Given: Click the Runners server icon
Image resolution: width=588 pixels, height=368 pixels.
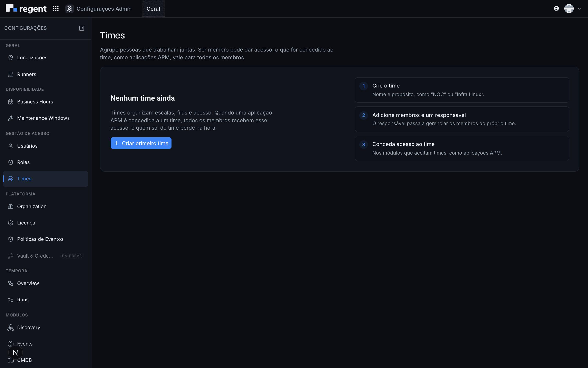Looking at the screenshot, I should (x=10, y=74).
